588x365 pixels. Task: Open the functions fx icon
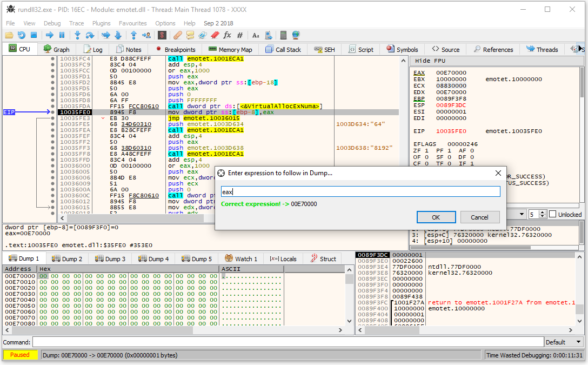click(227, 35)
